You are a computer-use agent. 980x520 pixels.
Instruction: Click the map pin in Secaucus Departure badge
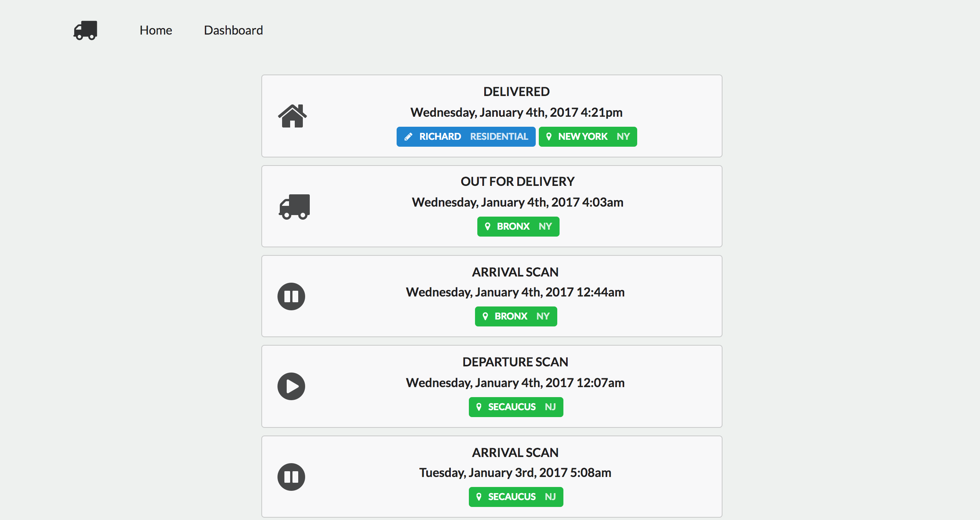pyautogui.click(x=479, y=407)
